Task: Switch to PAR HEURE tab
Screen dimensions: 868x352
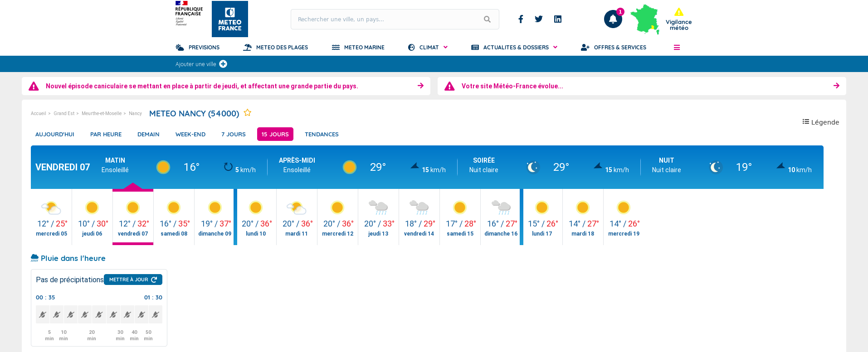Action: click(x=106, y=134)
